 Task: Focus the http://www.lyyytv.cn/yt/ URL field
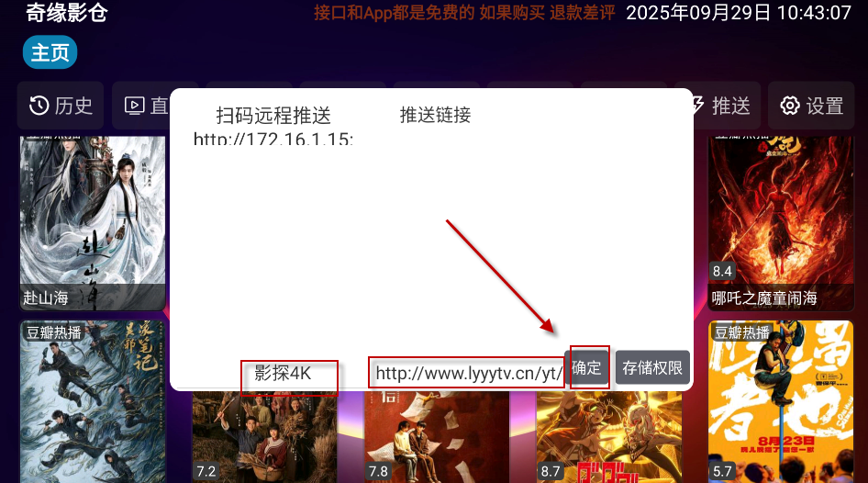[x=467, y=373]
